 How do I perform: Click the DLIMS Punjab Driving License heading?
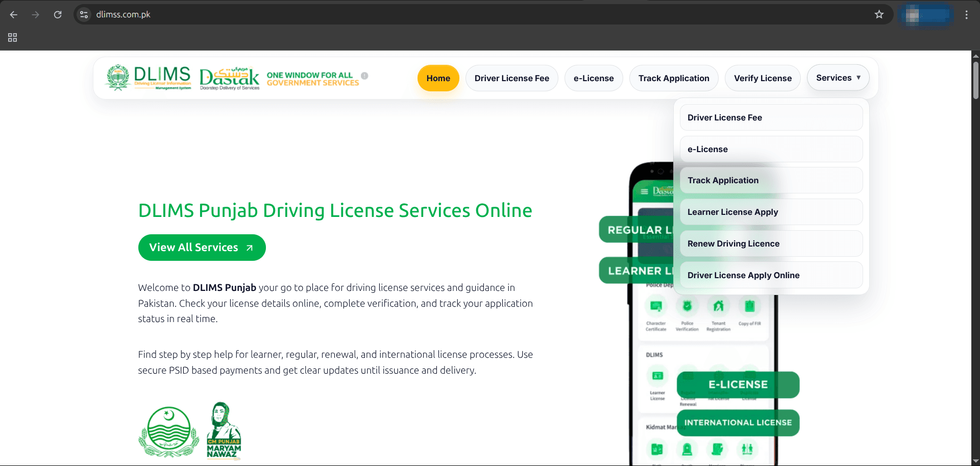pos(335,210)
